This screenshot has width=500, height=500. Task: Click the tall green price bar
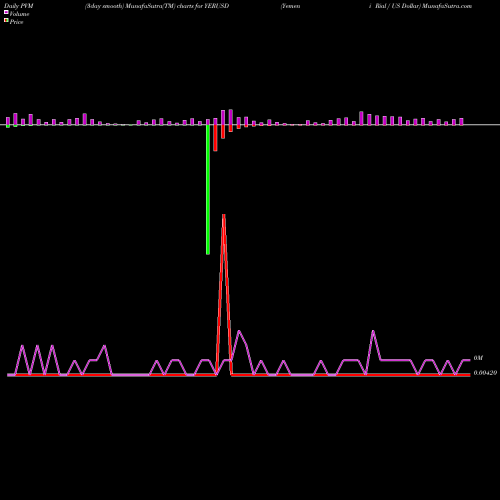coord(208,189)
